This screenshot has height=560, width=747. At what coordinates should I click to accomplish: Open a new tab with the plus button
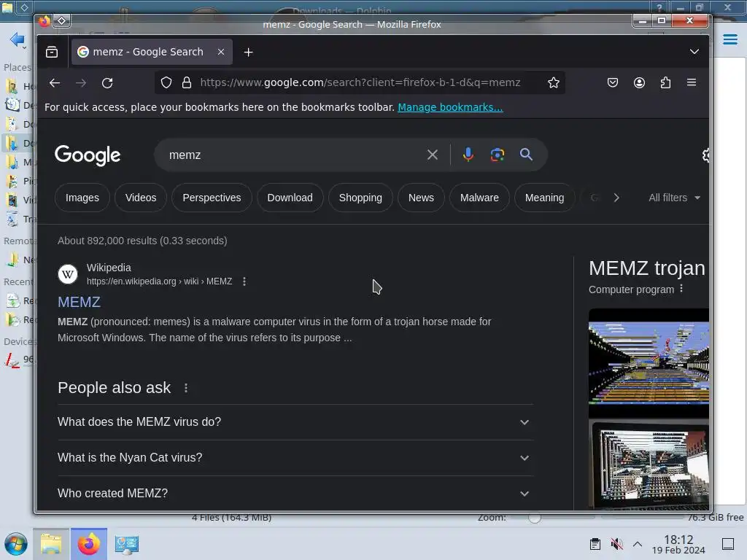(248, 52)
